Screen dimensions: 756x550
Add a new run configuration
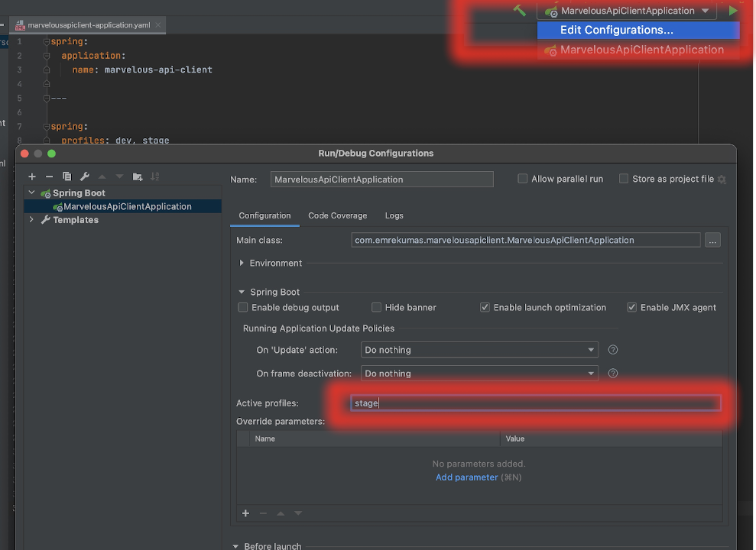tap(32, 176)
